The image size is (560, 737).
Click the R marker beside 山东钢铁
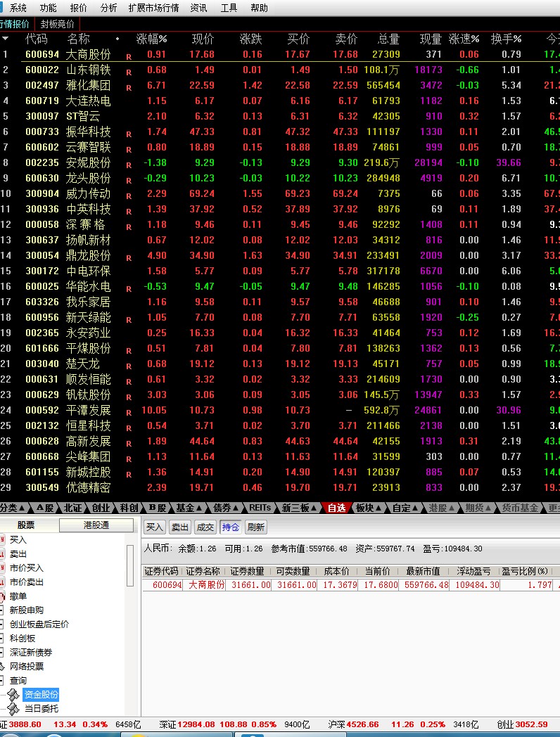129,72
